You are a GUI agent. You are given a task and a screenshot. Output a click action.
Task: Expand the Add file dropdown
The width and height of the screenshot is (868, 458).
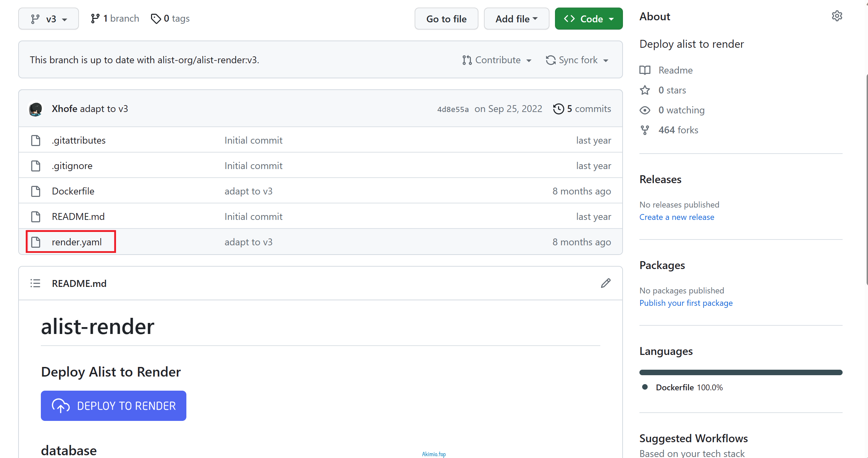pyautogui.click(x=516, y=19)
